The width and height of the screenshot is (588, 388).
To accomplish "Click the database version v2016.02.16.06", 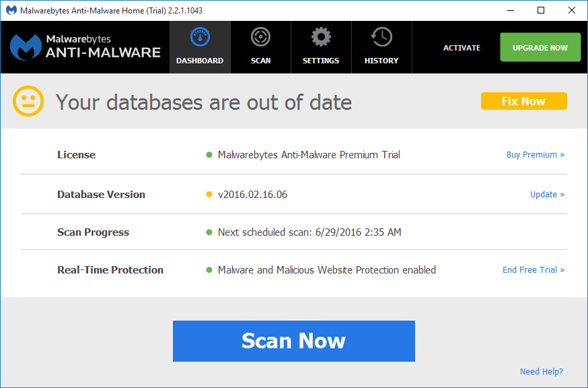I will point(253,195).
